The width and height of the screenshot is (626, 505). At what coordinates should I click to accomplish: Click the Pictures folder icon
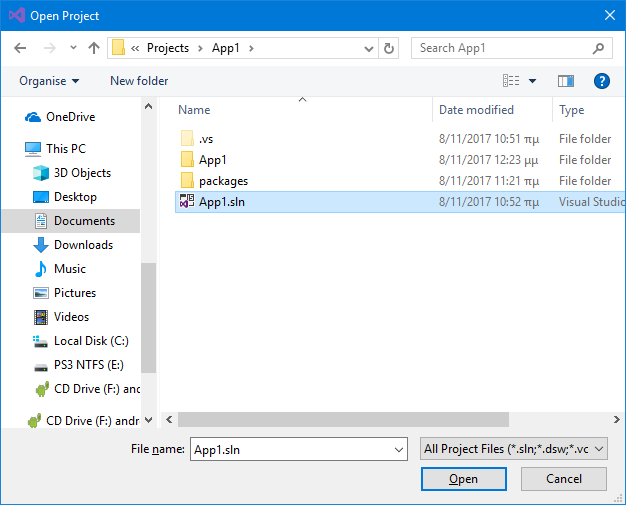pos(41,293)
